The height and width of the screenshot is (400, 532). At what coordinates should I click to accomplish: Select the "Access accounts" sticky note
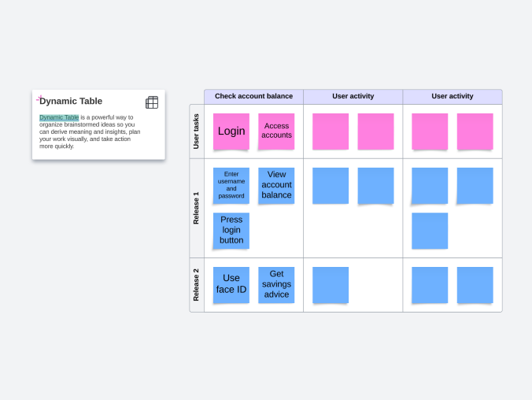[x=276, y=131]
